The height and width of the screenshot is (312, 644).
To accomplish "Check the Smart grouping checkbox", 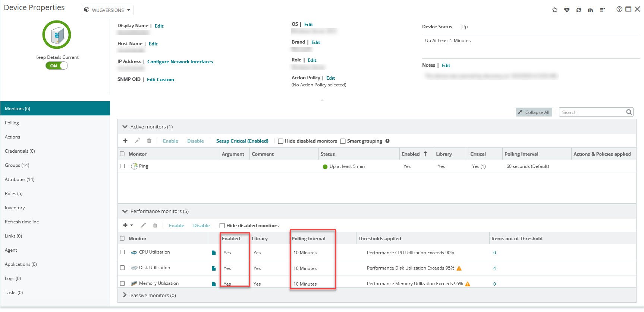I will [x=343, y=141].
